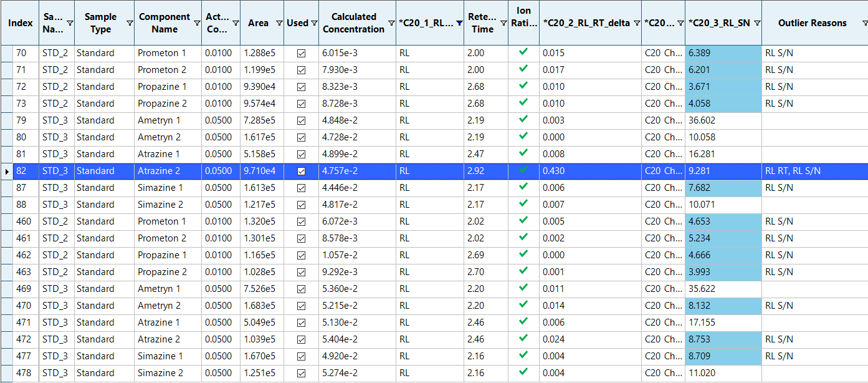This screenshot has height=383, width=868.
Task: Click the Ion Ratio checkmark for row 469
Action: pyautogui.click(x=523, y=288)
